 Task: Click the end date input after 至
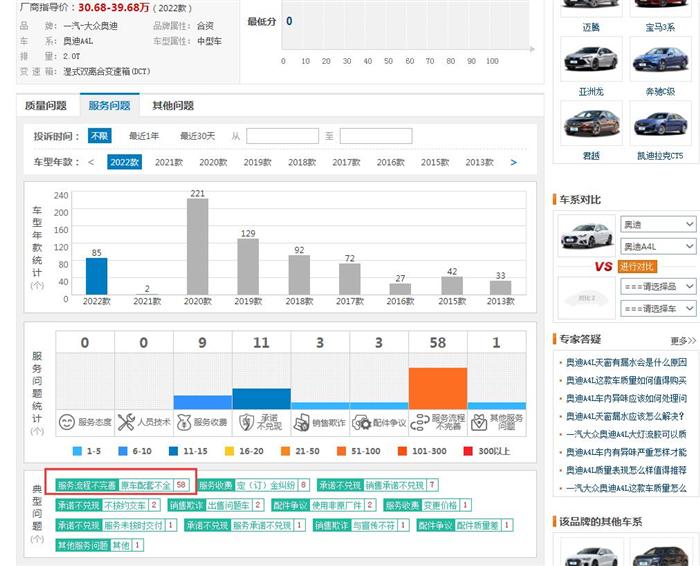tap(376, 136)
